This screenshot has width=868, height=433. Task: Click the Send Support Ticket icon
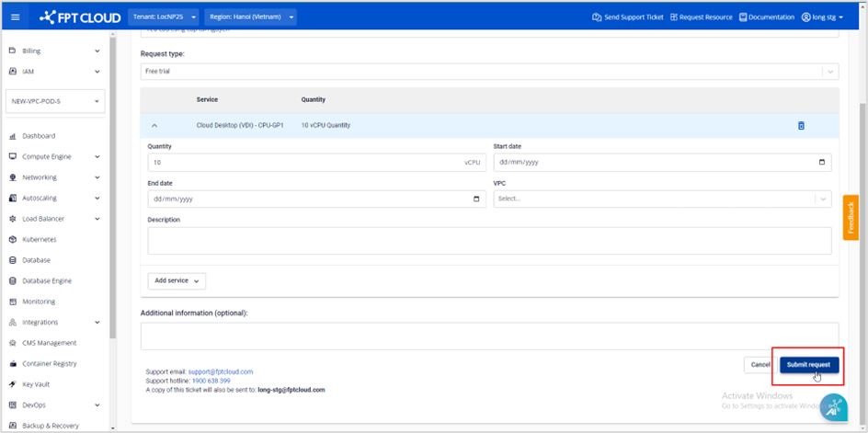597,17
